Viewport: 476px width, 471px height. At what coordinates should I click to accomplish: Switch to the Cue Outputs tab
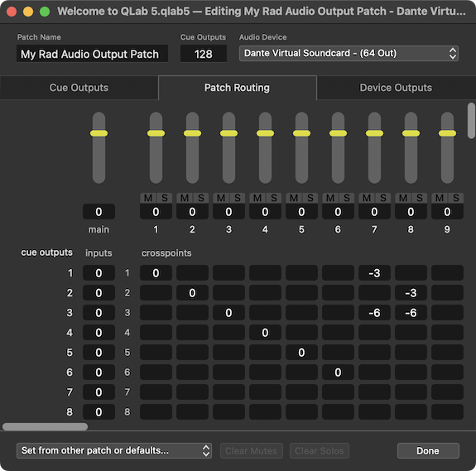(x=79, y=88)
